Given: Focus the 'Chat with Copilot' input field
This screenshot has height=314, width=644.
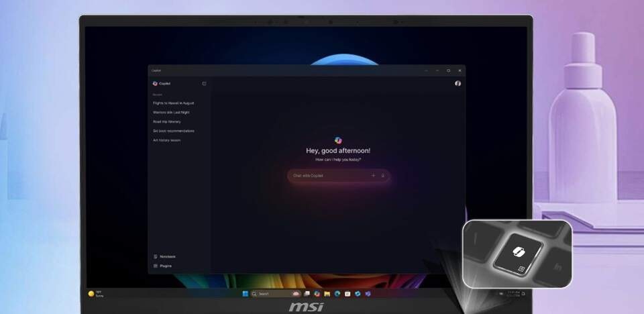Looking at the screenshot, I should (338, 176).
